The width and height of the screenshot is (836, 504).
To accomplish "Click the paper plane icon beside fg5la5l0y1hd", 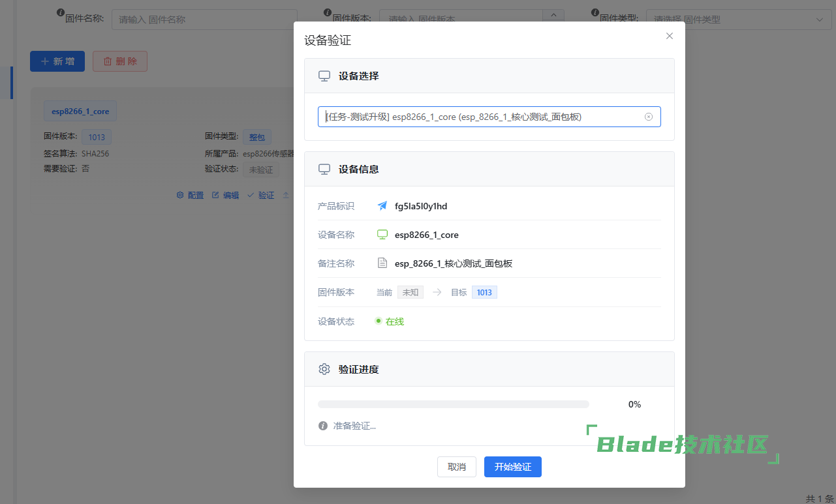I will (x=382, y=206).
